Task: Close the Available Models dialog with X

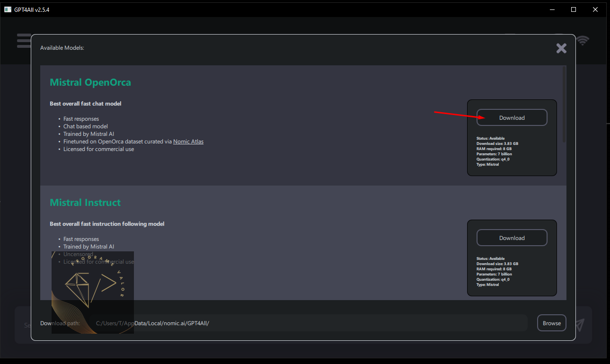Action: [x=561, y=48]
